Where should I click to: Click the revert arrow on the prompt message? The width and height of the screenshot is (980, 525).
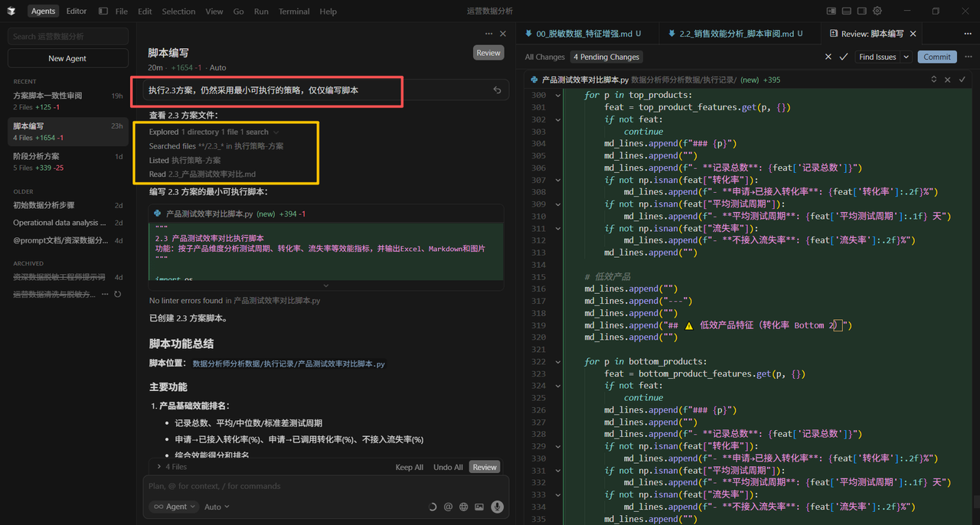(497, 90)
